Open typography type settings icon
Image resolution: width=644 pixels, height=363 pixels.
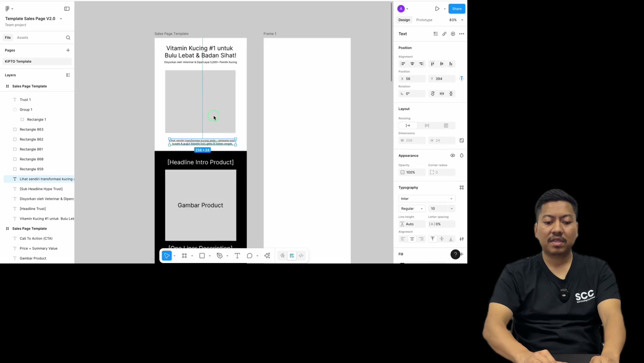pyautogui.click(x=462, y=239)
